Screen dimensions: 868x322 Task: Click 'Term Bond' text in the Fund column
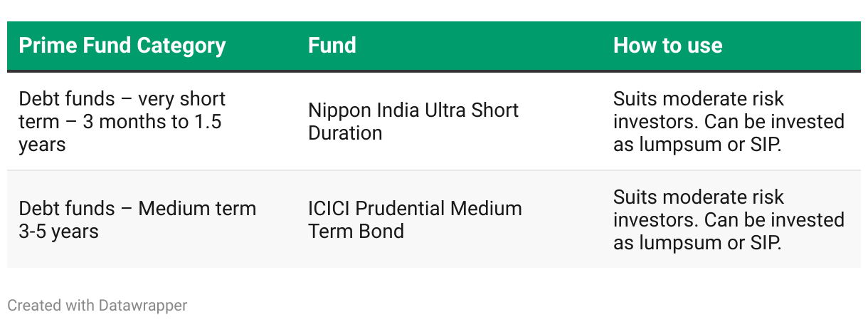(x=356, y=232)
